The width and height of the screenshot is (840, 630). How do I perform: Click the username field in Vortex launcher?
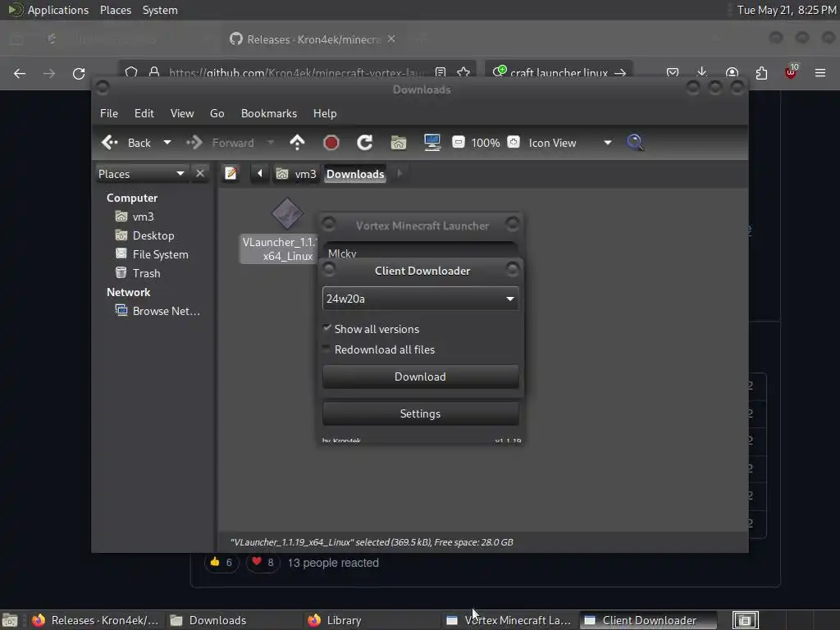[421, 251]
